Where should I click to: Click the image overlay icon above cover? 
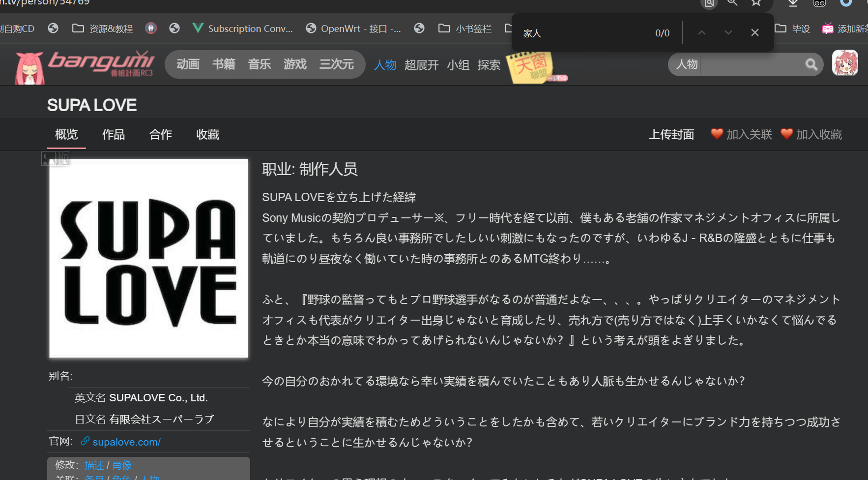pyautogui.click(x=56, y=158)
